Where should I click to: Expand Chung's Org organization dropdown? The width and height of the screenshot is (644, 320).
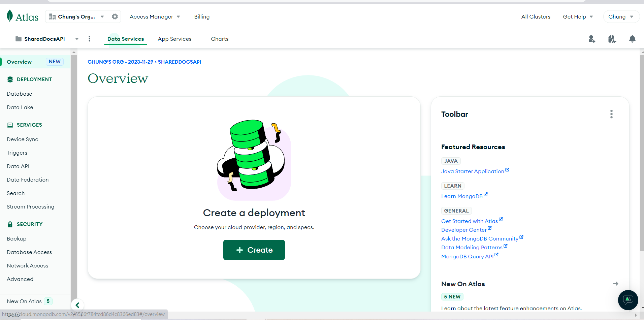click(102, 17)
